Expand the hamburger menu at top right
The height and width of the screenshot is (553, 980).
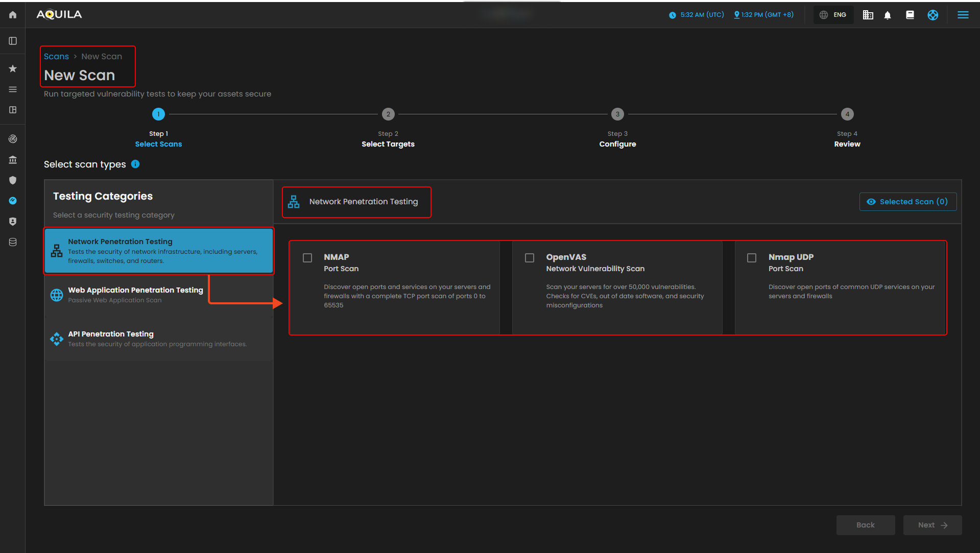point(963,15)
